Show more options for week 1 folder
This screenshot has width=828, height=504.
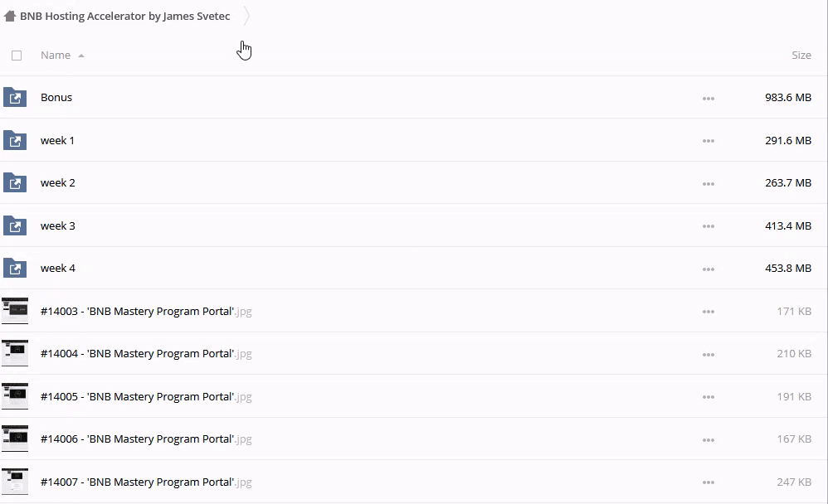[708, 141]
